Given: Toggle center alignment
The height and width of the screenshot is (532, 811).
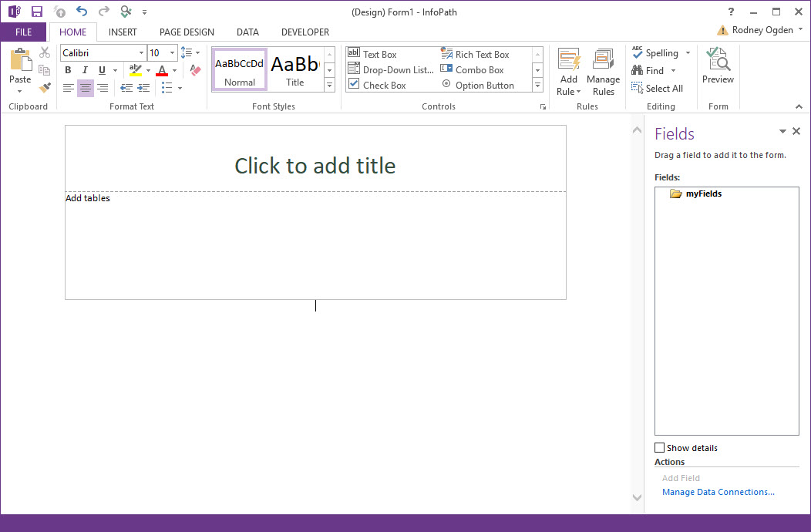Looking at the screenshot, I should pyautogui.click(x=86, y=88).
